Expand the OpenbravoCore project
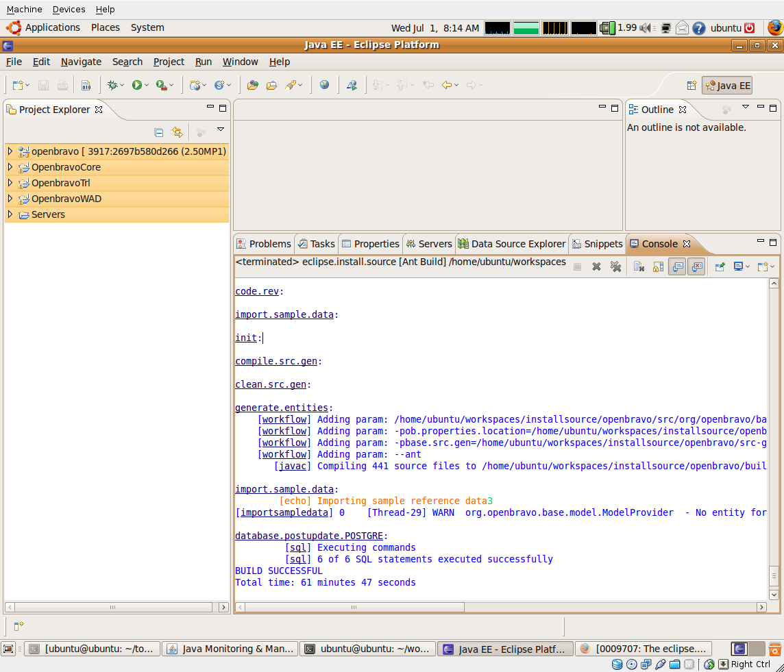The width and height of the screenshot is (784, 672). 10,167
